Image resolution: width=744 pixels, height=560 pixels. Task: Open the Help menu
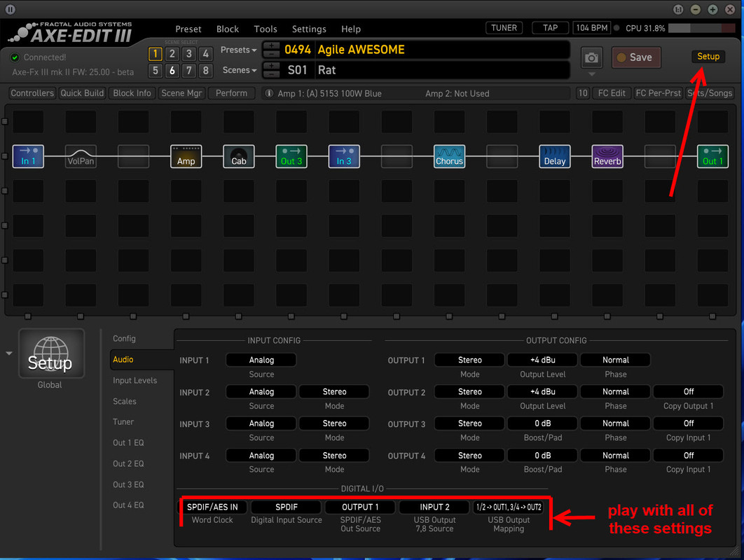coord(351,29)
